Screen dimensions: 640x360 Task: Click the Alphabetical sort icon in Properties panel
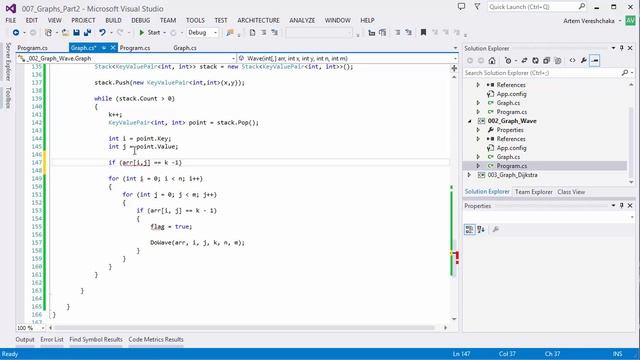(x=481, y=229)
